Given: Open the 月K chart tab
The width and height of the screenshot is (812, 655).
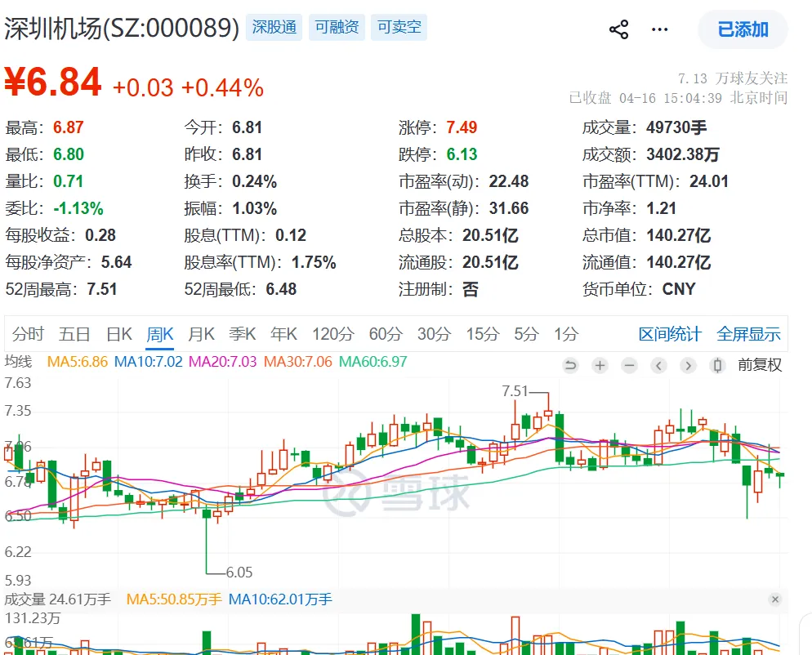Looking at the screenshot, I should [x=201, y=334].
